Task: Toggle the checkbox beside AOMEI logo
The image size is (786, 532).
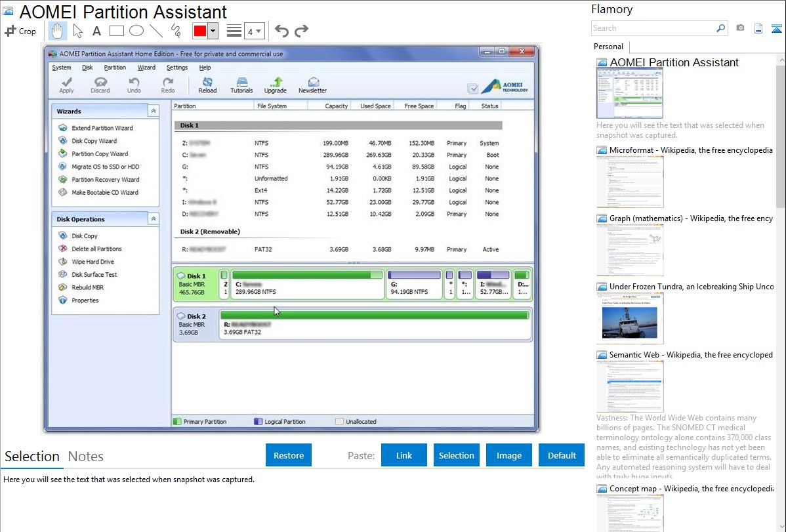Action: [472, 89]
